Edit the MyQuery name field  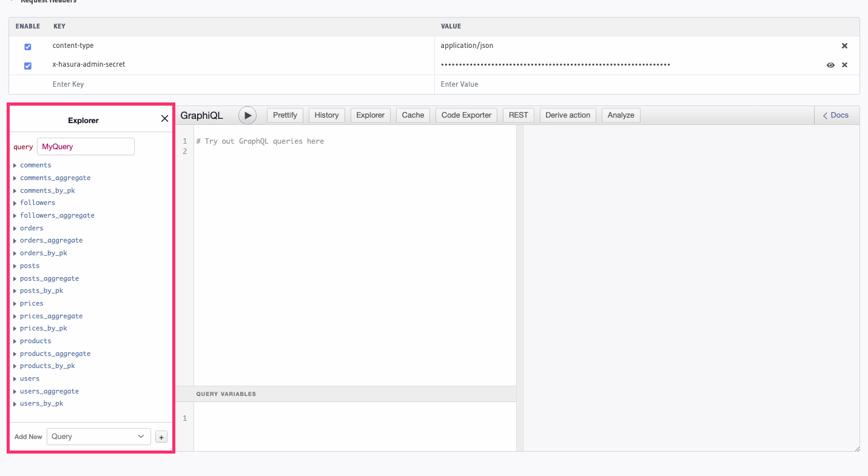(x=85, y=146)
